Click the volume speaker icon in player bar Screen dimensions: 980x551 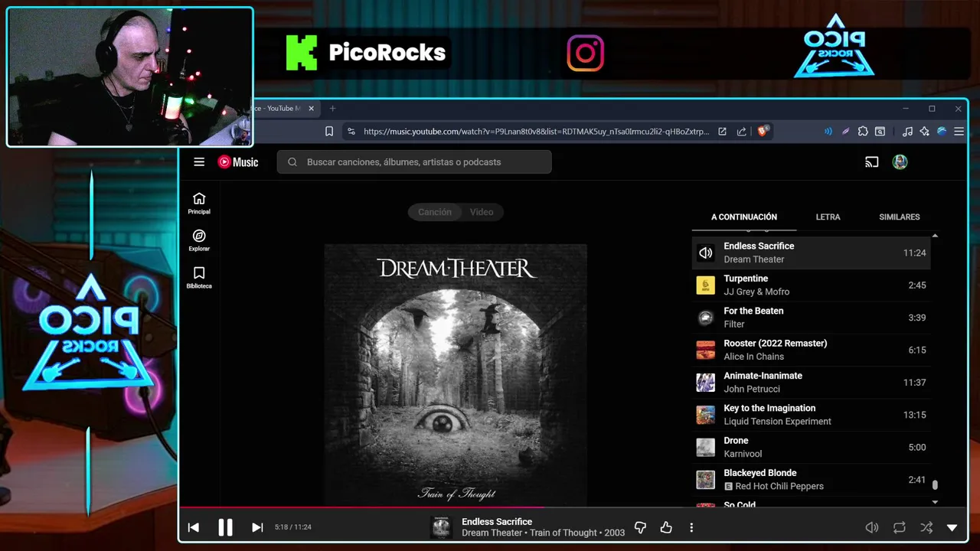(x=871, y=527)
